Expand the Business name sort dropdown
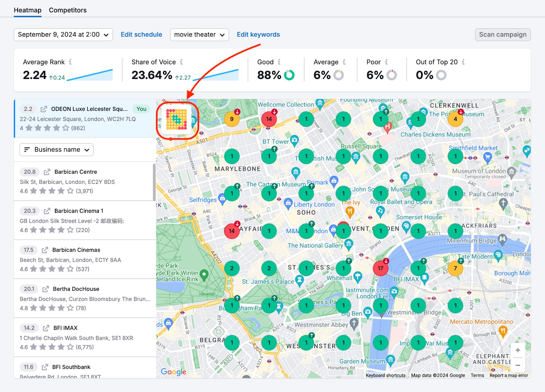 tap(57, 150)
